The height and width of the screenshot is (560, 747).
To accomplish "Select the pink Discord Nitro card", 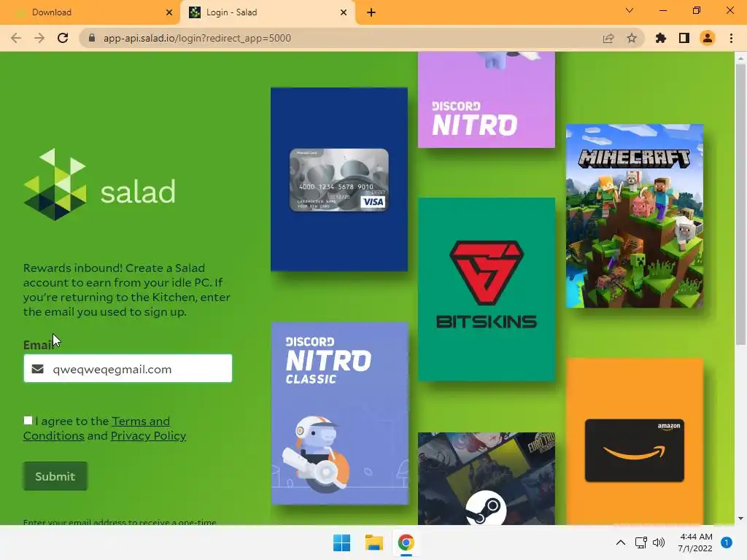I will coord(487,99).
